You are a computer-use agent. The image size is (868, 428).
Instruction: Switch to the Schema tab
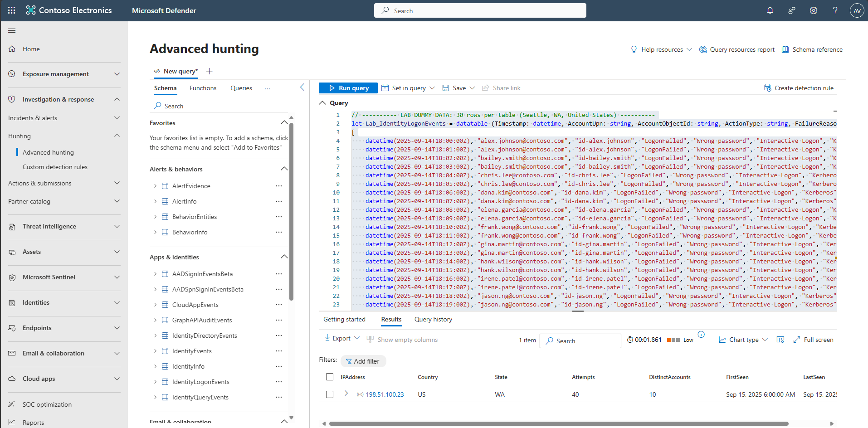(x=166, y=88)
